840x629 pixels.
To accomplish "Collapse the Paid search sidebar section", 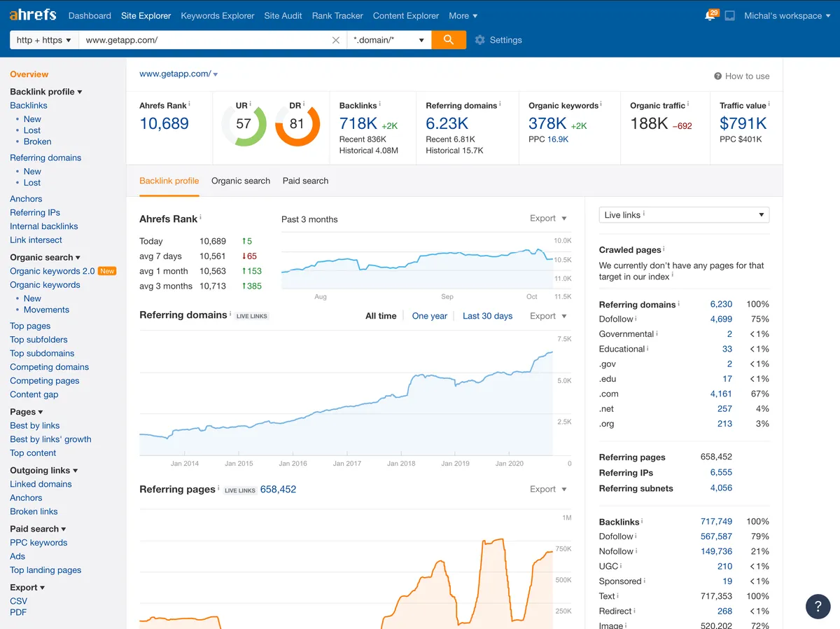I will tap(38, 529).
